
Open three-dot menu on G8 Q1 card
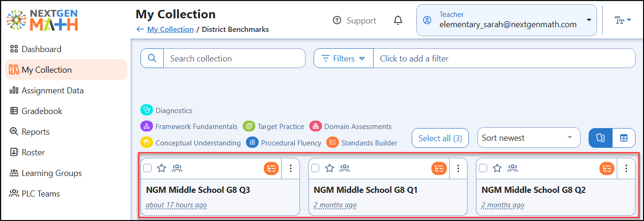click(458, 168)
